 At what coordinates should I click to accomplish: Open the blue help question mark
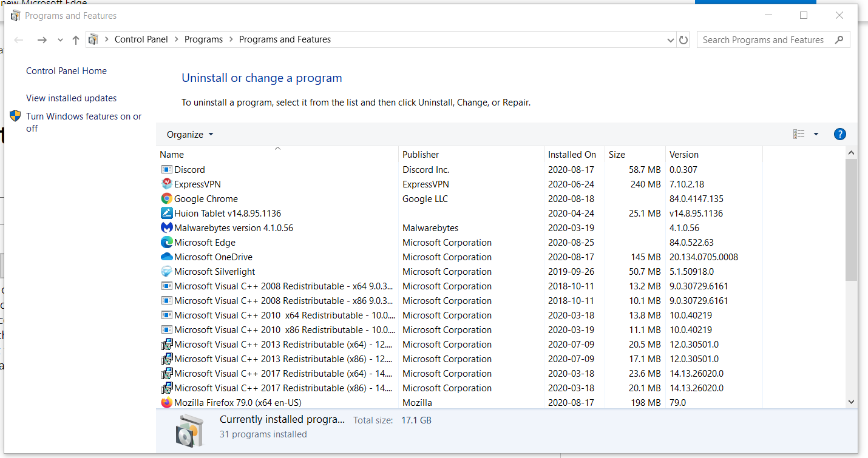coord(840,135)
